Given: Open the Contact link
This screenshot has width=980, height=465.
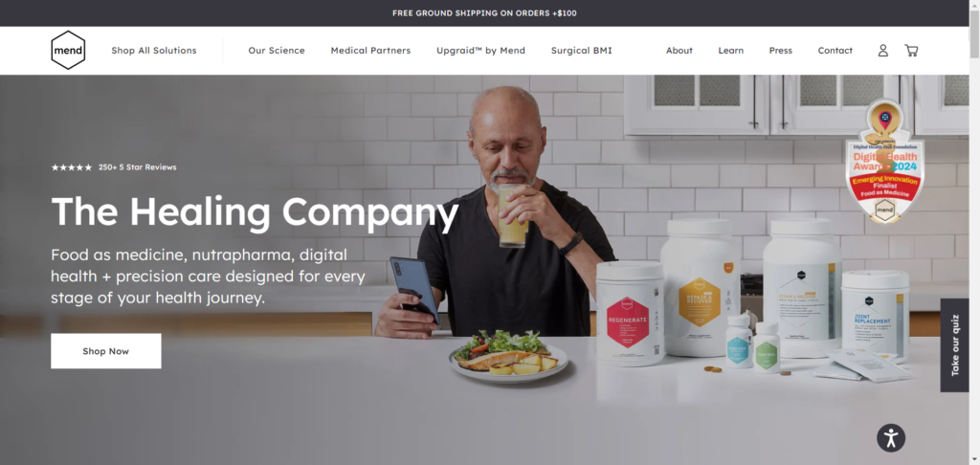Looking at the screenshot, I should 835,51.
